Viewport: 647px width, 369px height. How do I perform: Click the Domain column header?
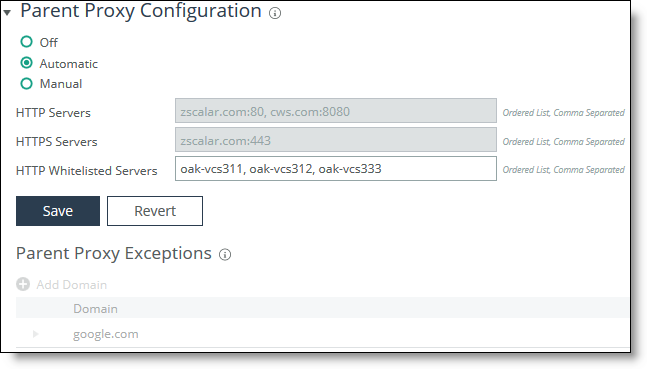(x=95, y=309)
